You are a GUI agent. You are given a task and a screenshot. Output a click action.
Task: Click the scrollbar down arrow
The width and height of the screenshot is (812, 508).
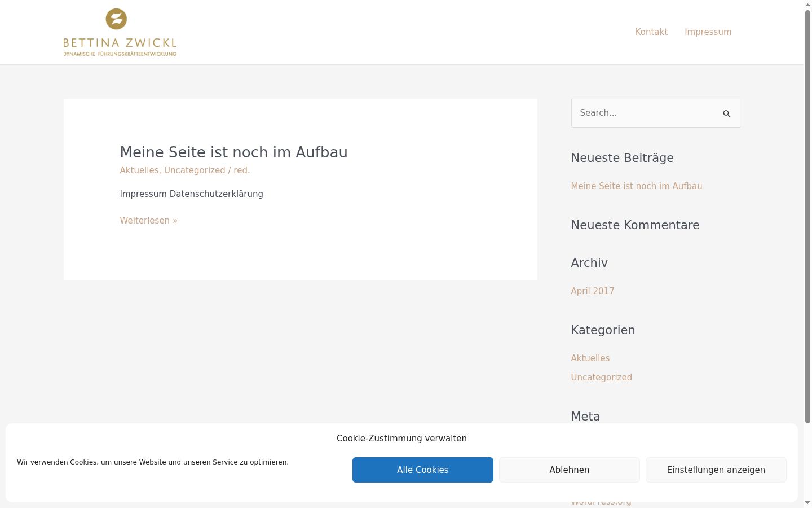(x=807, y=503)
